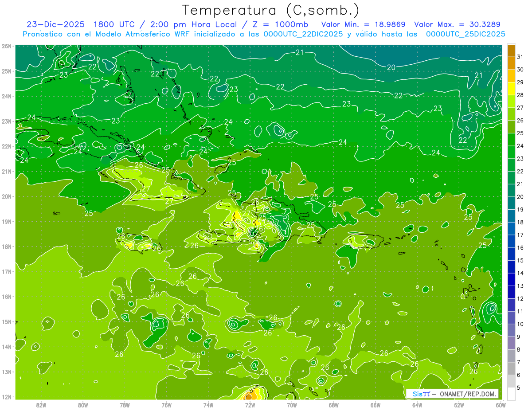This screenshot has height=411, width=532.
Task: Click legend value 12
Action: [x=520, y=298]
